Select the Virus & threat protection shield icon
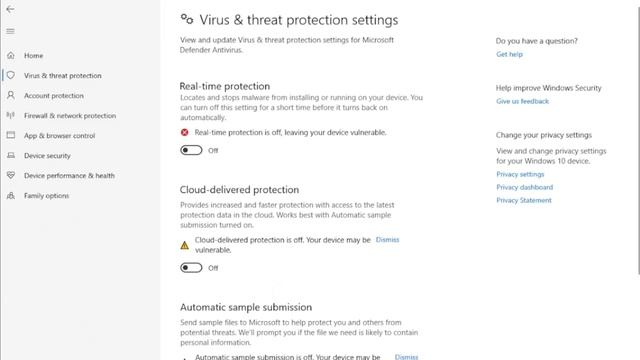This screenshot has width=640, height=360. pos(11,75)
